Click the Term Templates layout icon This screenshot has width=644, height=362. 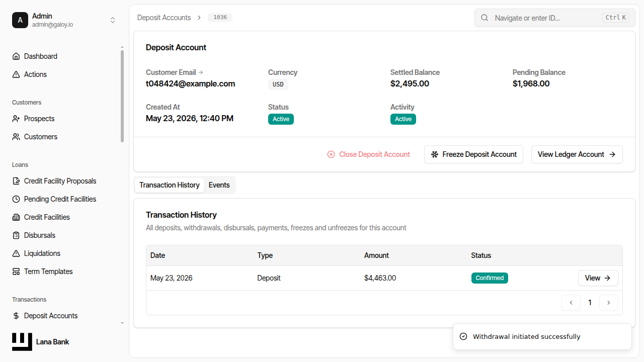click(16, 271)
